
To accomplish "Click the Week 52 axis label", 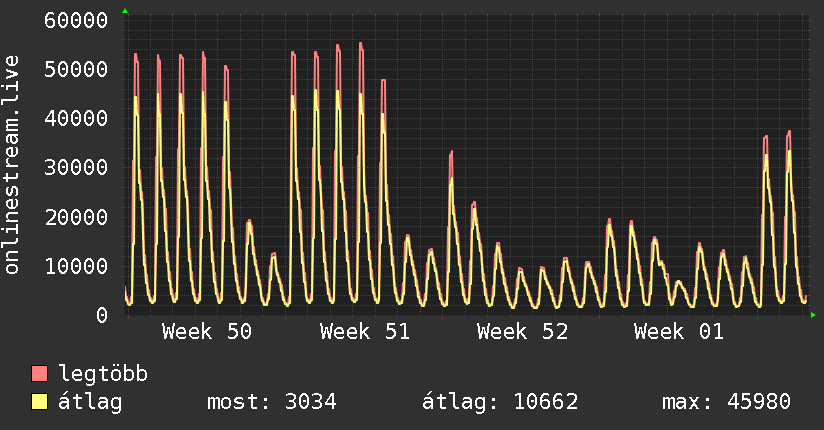I will point(522,332).
